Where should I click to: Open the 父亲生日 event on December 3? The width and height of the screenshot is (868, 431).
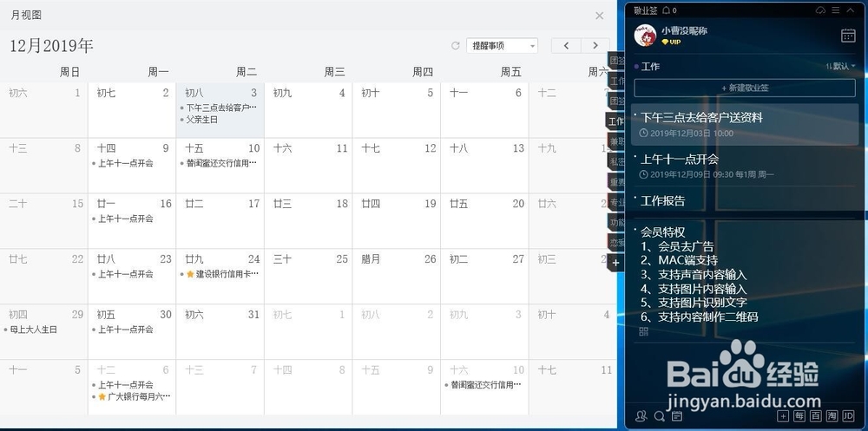201,120
